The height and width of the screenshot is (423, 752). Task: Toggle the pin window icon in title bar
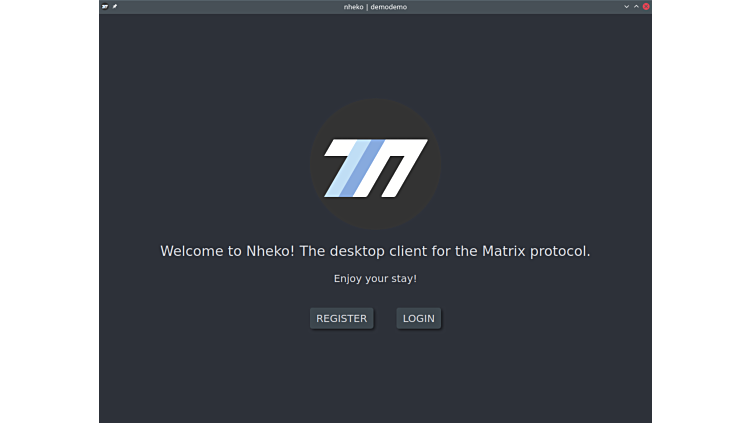115,6
